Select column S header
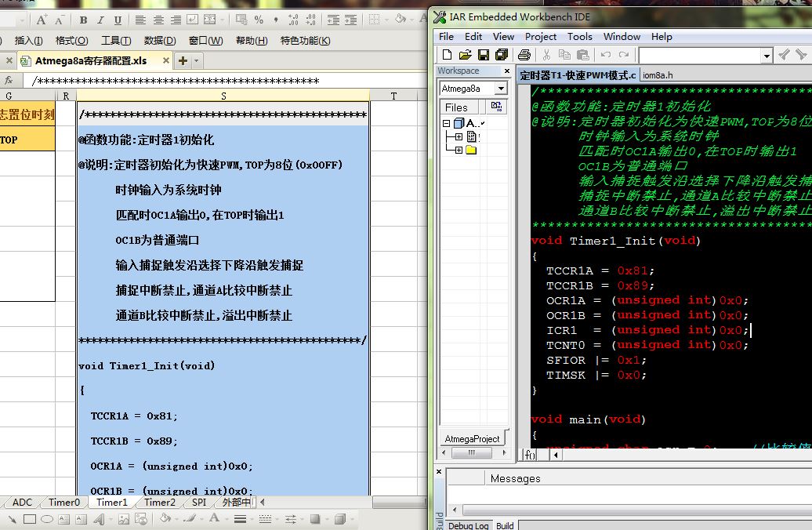The height and width of the screenshot is (530, 812). pos(223,96)
